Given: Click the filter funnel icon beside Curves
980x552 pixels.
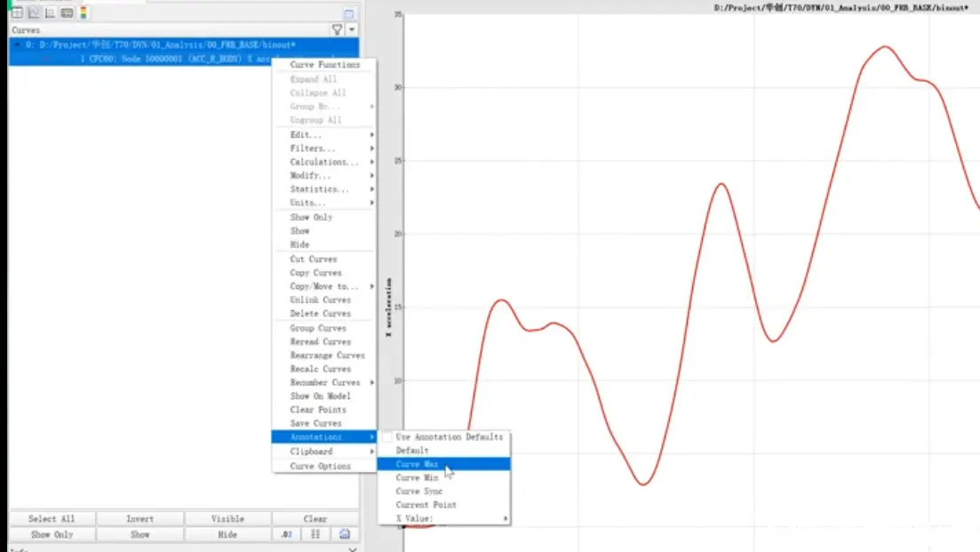Looking at the screenshot, I should point(337,29).
